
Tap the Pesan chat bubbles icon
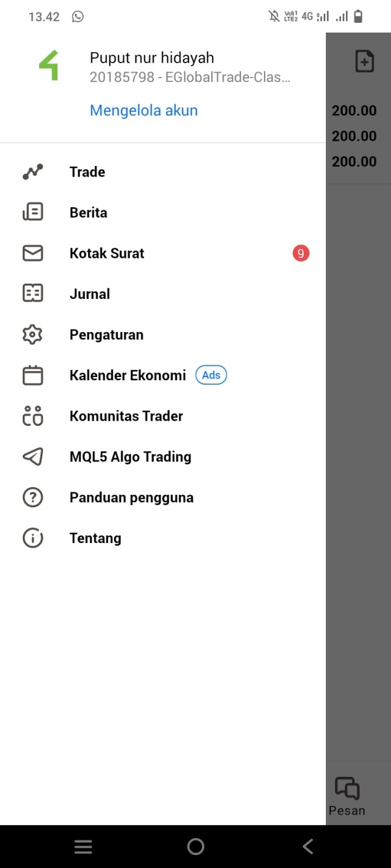[347, 788]
